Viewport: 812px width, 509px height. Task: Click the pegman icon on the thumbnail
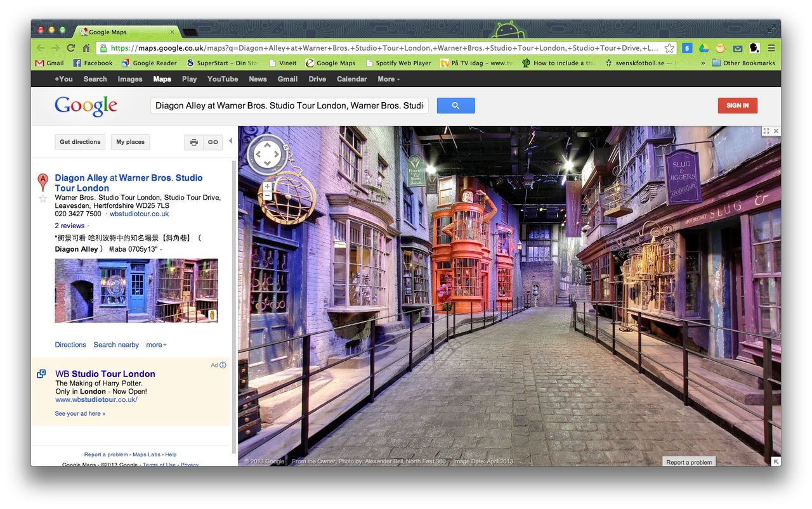[213, 315]
